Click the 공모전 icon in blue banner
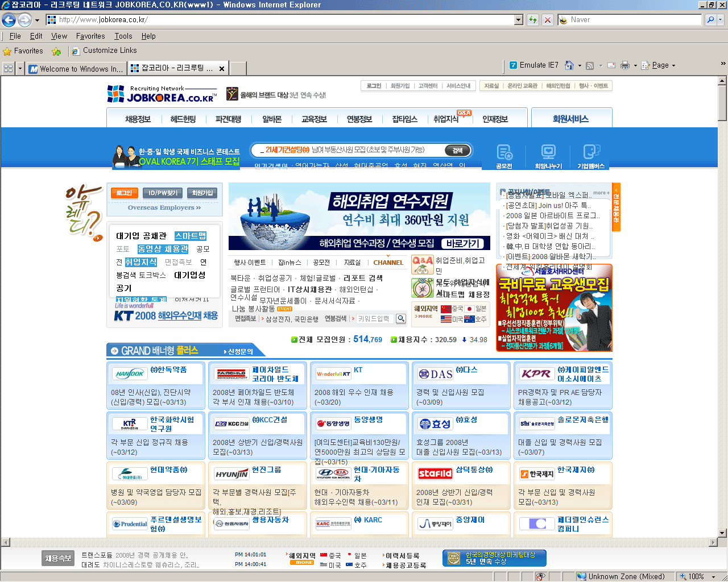This screenshot has height=582, width=728. click(x=504, y=156)
